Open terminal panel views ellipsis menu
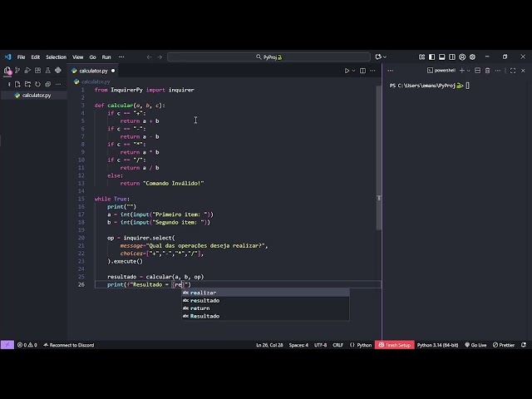 pyautogui.click(x=390, y=71)
